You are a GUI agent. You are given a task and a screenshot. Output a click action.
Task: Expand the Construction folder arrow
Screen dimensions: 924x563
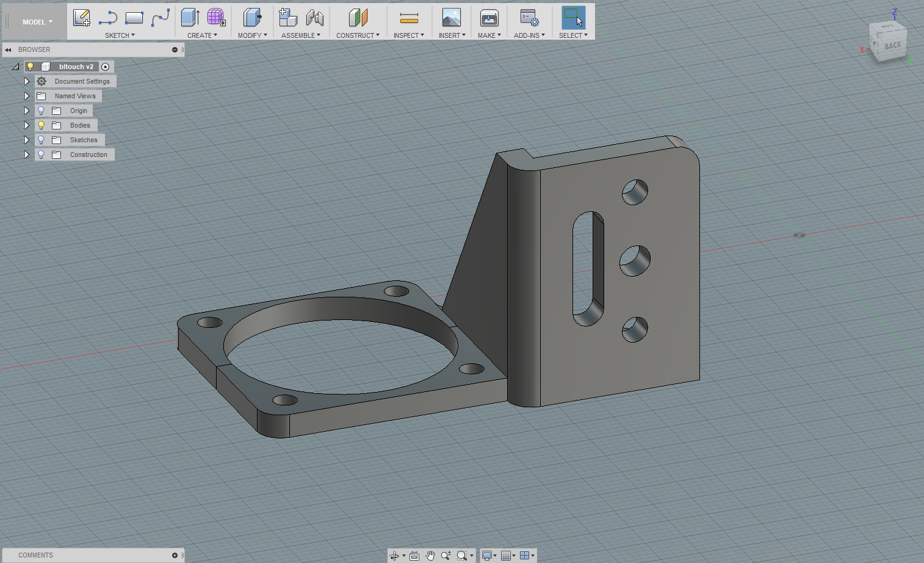[26, 154]
